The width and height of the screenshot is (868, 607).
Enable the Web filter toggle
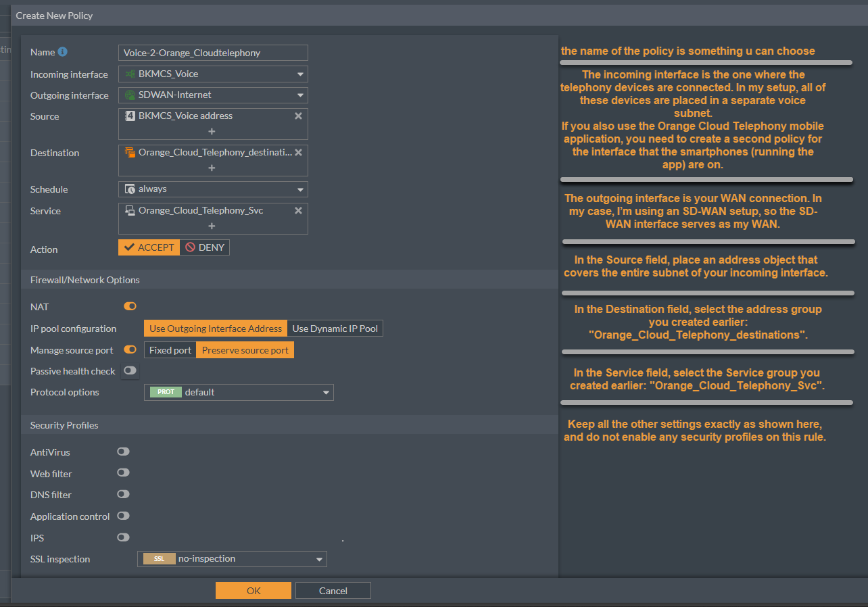pos(123,472)
